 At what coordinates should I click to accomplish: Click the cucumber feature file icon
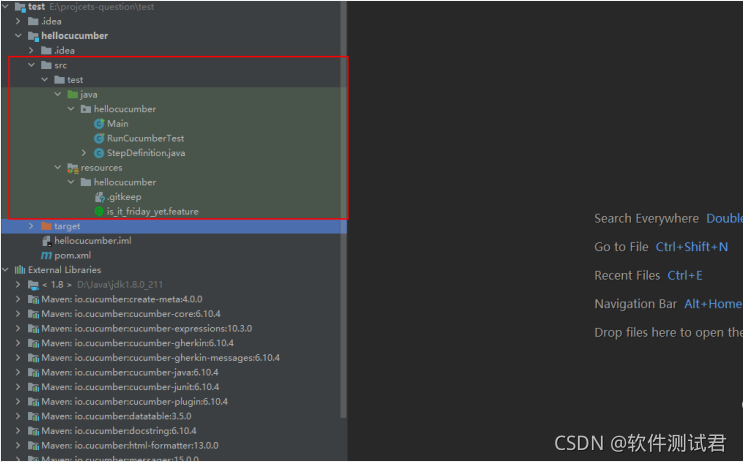tap(99, 211)
